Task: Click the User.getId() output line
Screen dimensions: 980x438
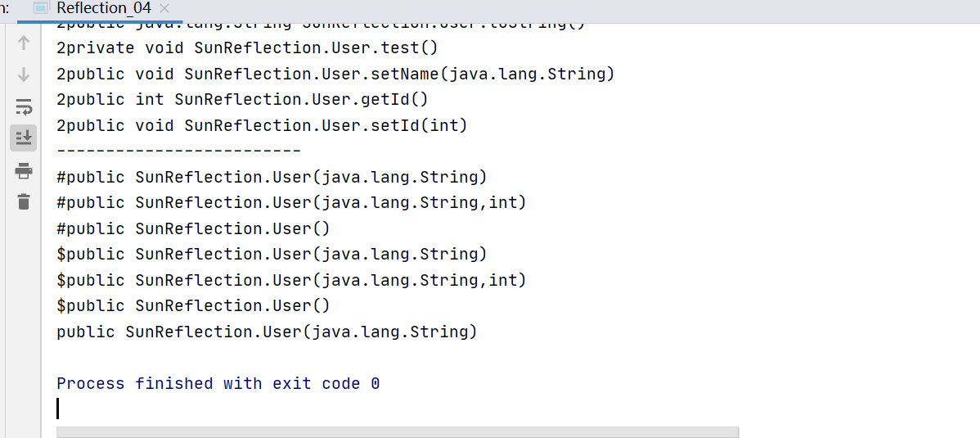Action: [242, 99]
